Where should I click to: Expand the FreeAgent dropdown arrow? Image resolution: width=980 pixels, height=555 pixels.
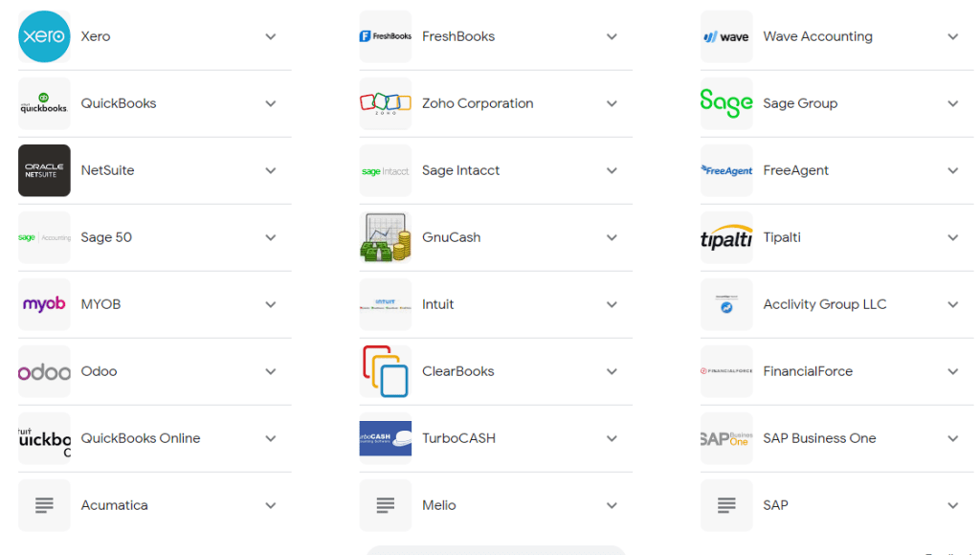pyautogui.click(x=953, y=170)
